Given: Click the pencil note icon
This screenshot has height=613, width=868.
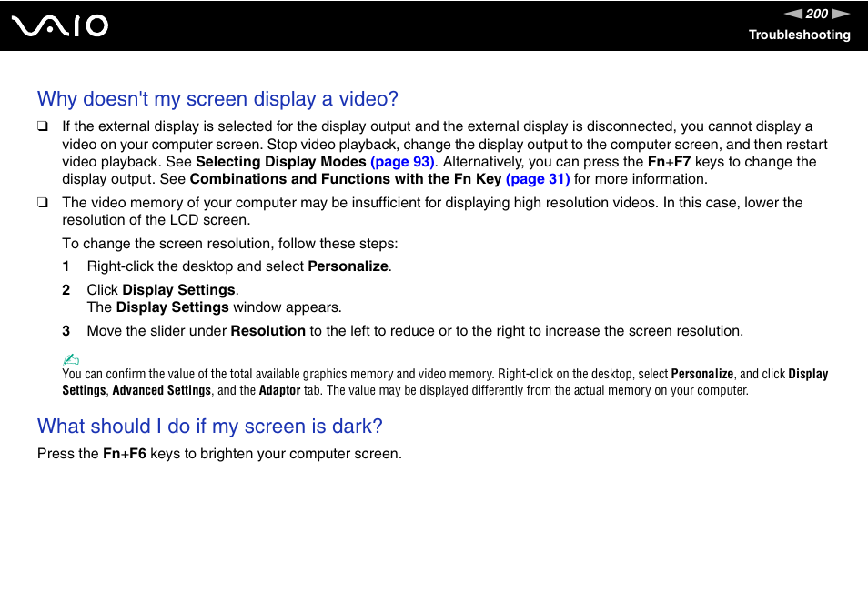Looking at the screenshot, I should tap(71, 359).
